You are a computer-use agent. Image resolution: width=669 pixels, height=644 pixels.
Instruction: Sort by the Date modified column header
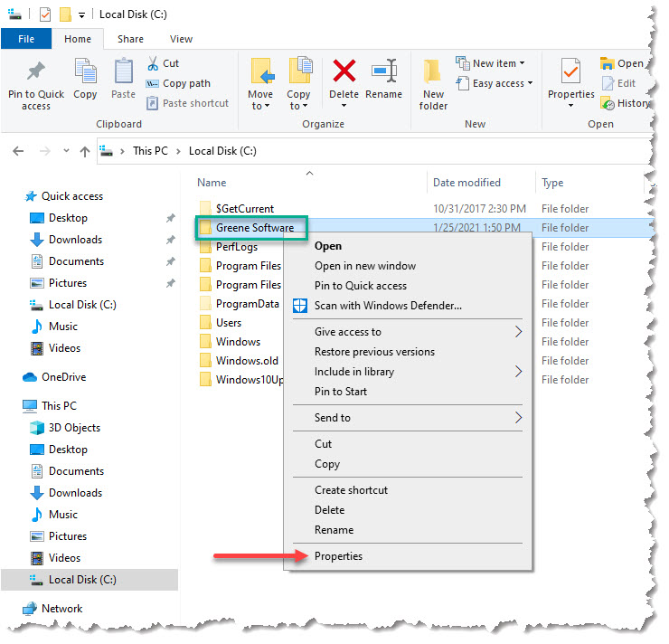pos(466,183)
